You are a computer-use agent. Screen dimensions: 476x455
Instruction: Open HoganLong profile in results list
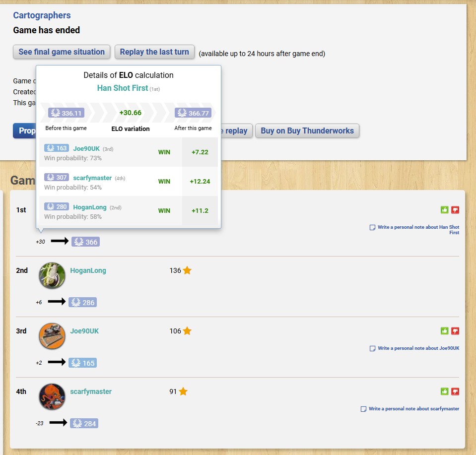point(88,270)
